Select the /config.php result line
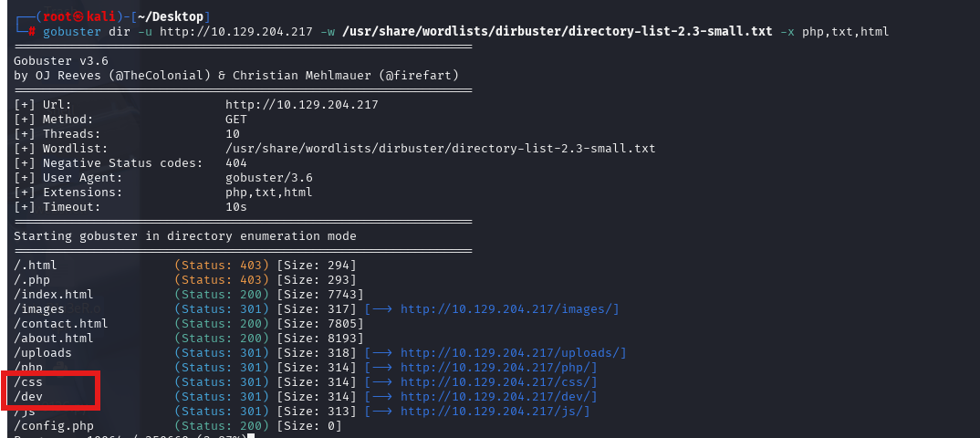This screenshot has height=438, width=980. tap(178, 426)
